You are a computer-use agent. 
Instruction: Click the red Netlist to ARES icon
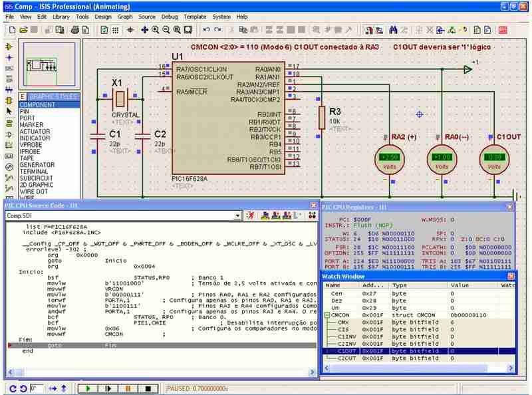tap(503, 30)
